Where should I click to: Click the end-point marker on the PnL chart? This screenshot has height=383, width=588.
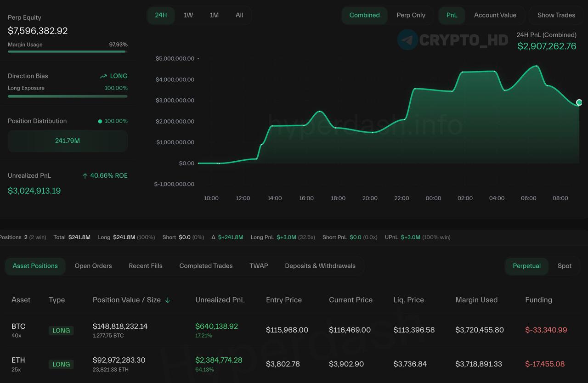point(579,102)
